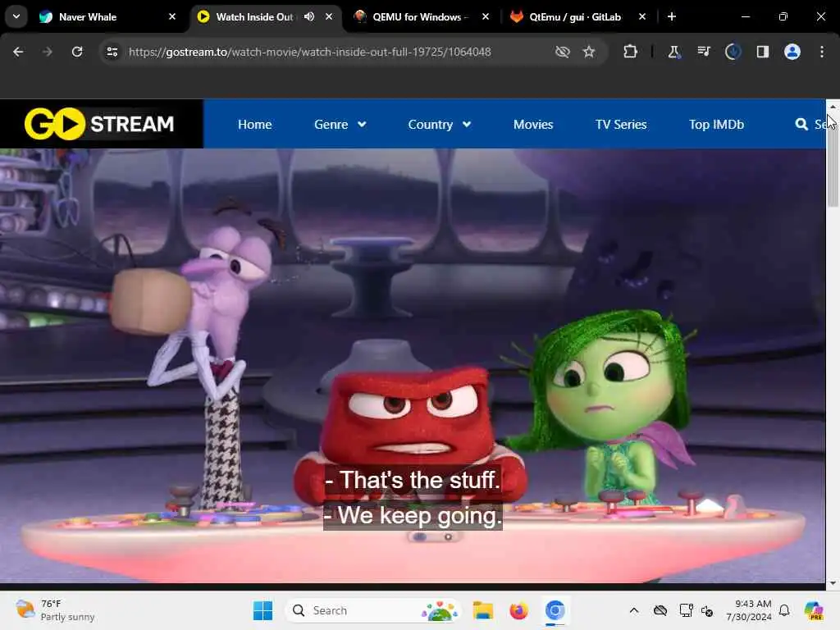Click the muted volume tray icon
Viewport: 840px width, 630px height.
pos(707,610)
